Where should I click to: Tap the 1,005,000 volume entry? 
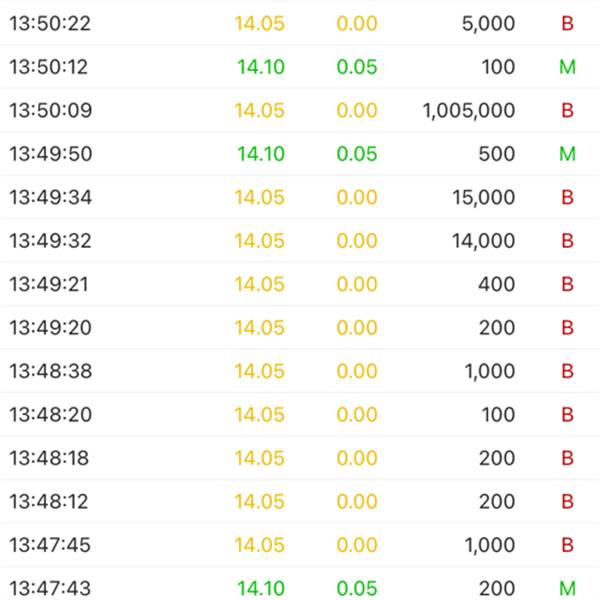point(469,111)
